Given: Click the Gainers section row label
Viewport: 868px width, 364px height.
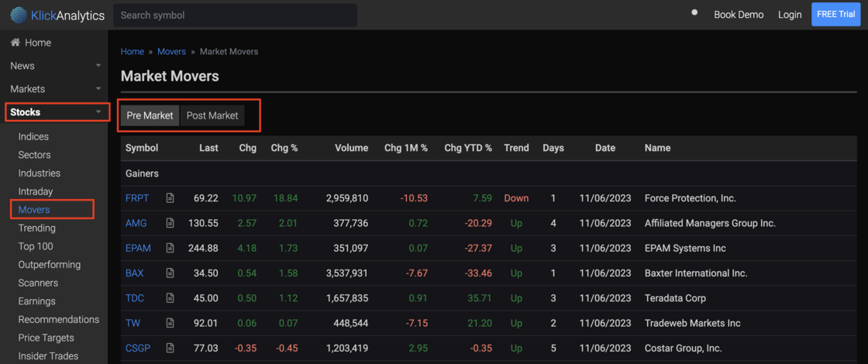Looking at the screenshot, I should click(x=142, y=173).
